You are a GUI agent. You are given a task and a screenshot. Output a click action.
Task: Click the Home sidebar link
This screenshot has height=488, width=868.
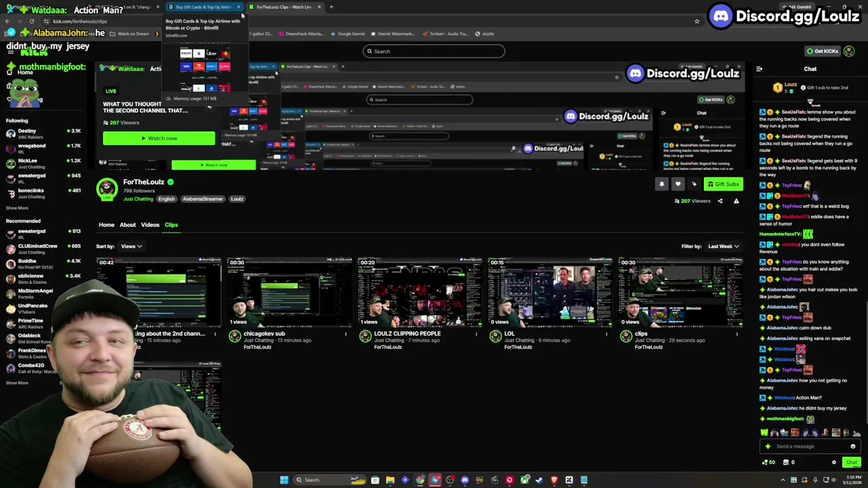20,73
